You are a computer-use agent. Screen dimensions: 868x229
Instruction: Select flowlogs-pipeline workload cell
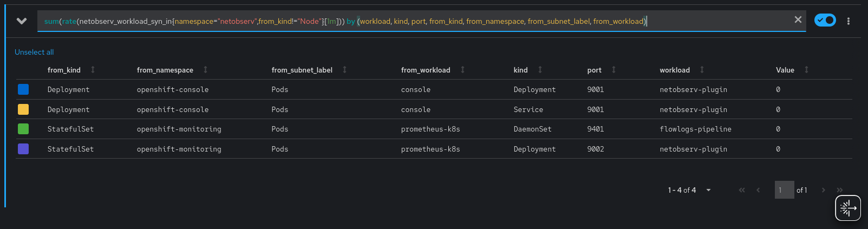695,129
